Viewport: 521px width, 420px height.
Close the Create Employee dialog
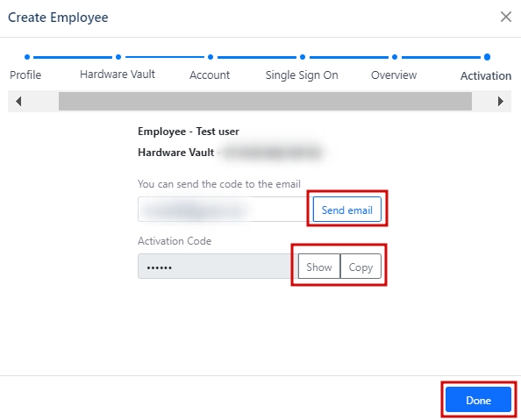coord(506,17)
